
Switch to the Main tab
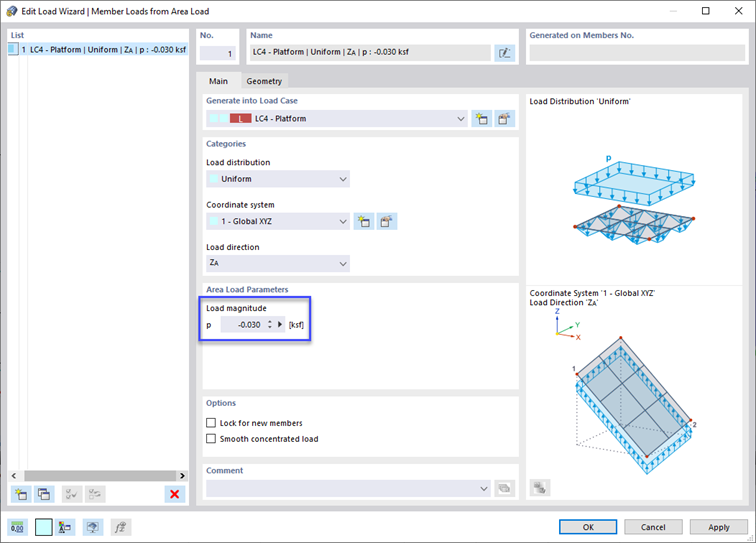[218, 81]
